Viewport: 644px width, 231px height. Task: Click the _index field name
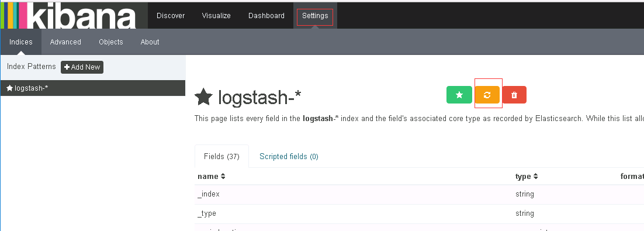pos(209,194)
